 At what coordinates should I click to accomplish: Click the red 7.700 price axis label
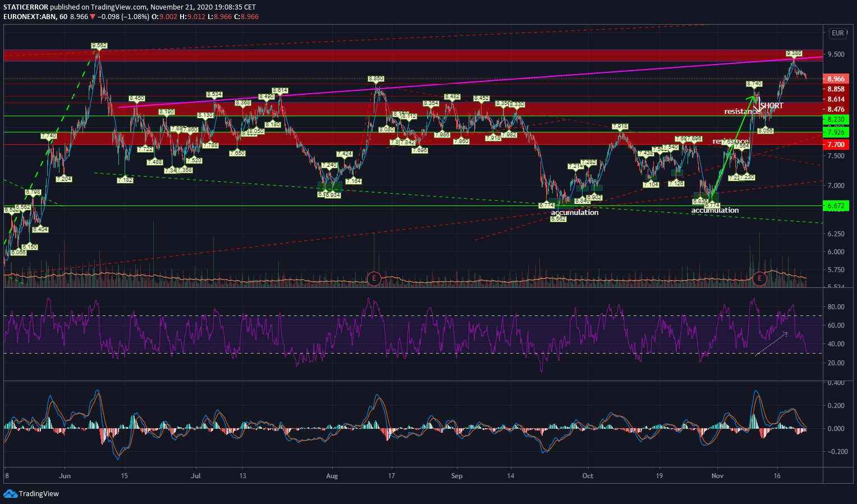(x=835, y=145)
